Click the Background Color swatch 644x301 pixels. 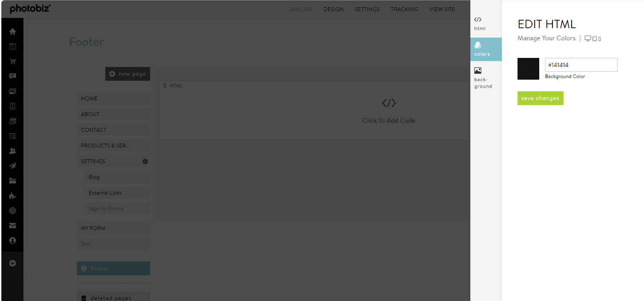(x=528, y=69)
